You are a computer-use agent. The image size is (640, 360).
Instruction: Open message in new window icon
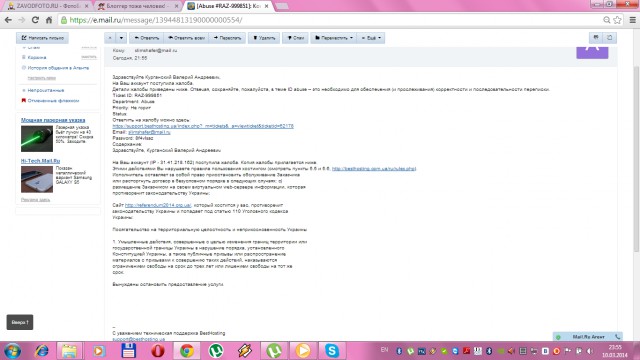[610, 38]
